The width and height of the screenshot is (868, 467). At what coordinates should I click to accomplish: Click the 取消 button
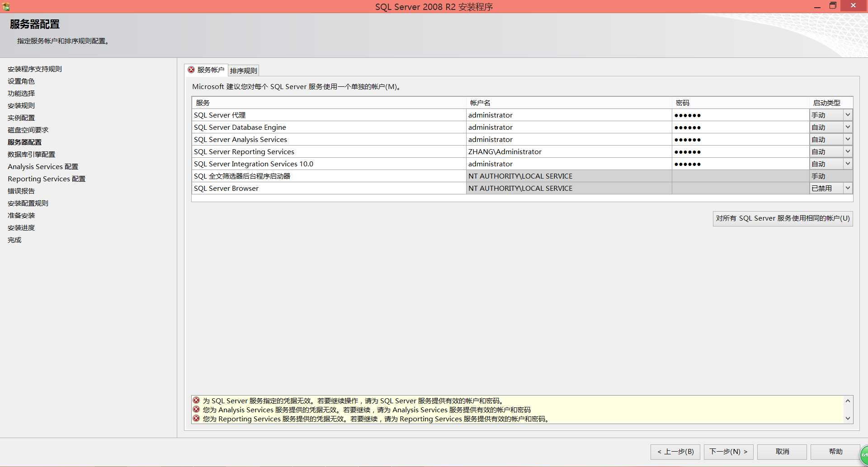[x=782, y=452]
